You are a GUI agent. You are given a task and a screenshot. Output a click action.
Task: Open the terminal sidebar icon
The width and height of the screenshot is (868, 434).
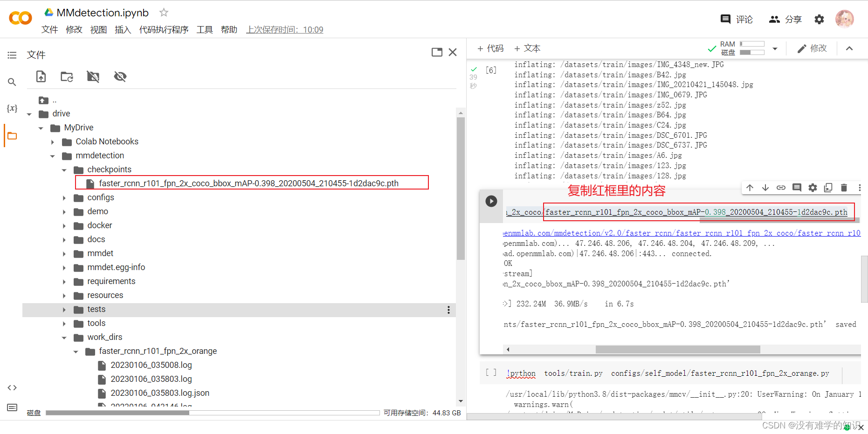[12, 407]
